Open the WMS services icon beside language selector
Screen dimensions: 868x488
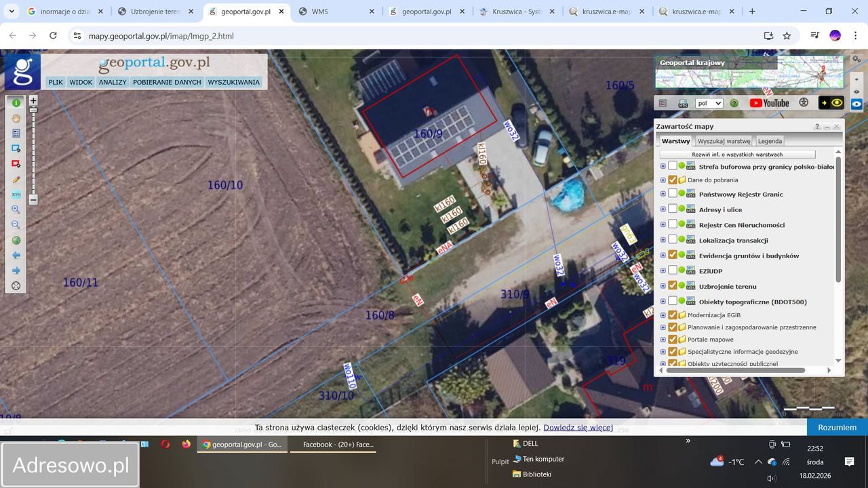pyautogui.click(x=683, y=103)
